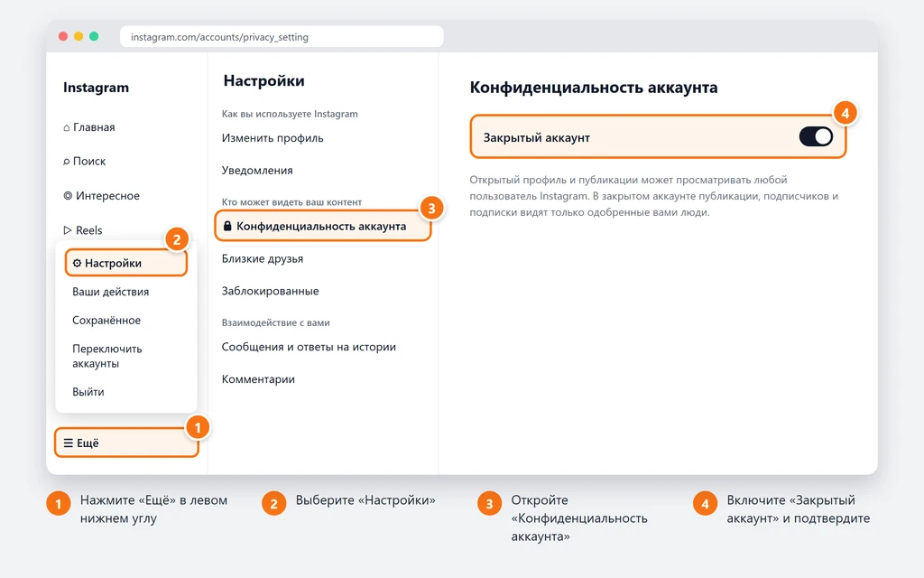
Task: Click the Конфиденциальность аккаунта page heading
Action: point(594,88)
